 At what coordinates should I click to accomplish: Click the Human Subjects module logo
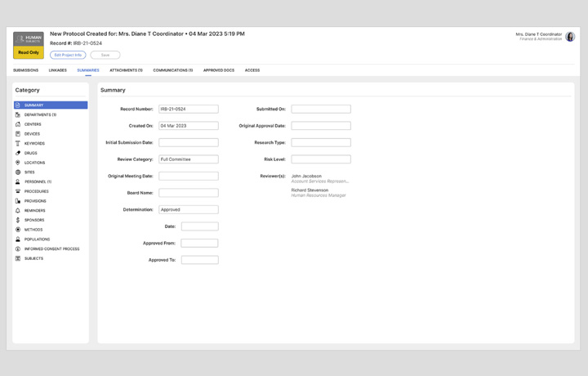pyautogui.click(x=29, y=39)
